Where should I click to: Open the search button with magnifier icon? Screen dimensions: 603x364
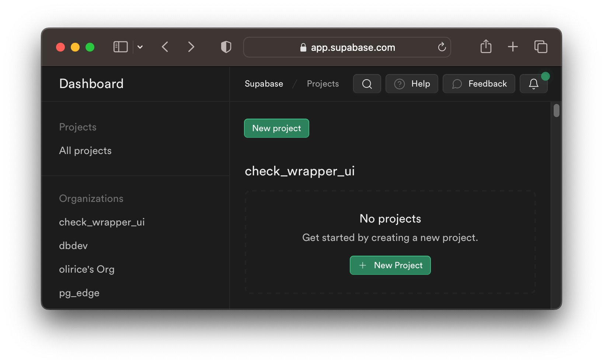367,84
